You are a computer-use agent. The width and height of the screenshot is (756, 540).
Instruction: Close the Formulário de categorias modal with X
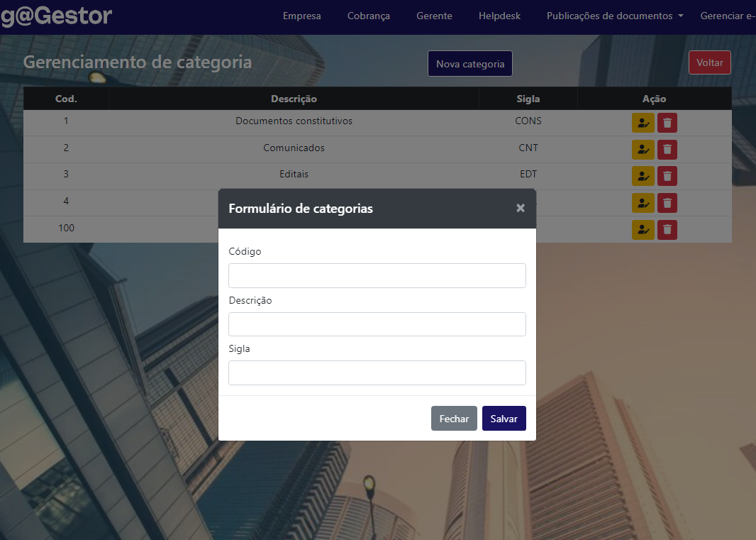click(521, 208)
